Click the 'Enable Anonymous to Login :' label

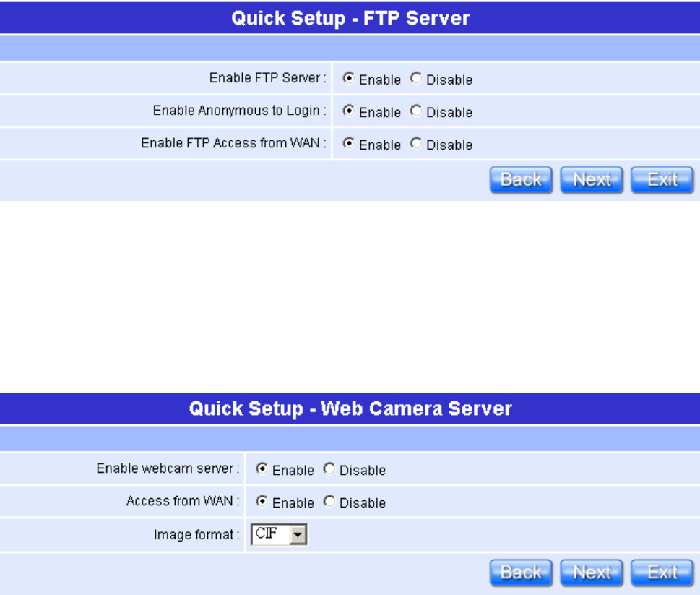[x=240, y=111]
